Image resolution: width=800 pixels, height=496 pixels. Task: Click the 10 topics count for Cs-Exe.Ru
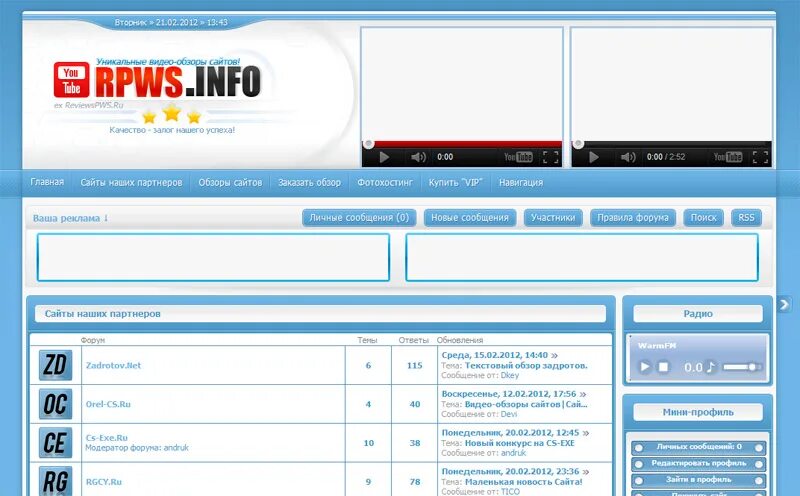coord(368,443)
